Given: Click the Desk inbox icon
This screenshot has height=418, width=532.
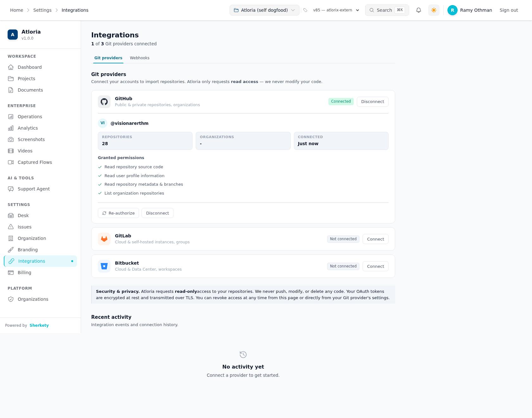Looking at the screenshot, I should [11, 215].
